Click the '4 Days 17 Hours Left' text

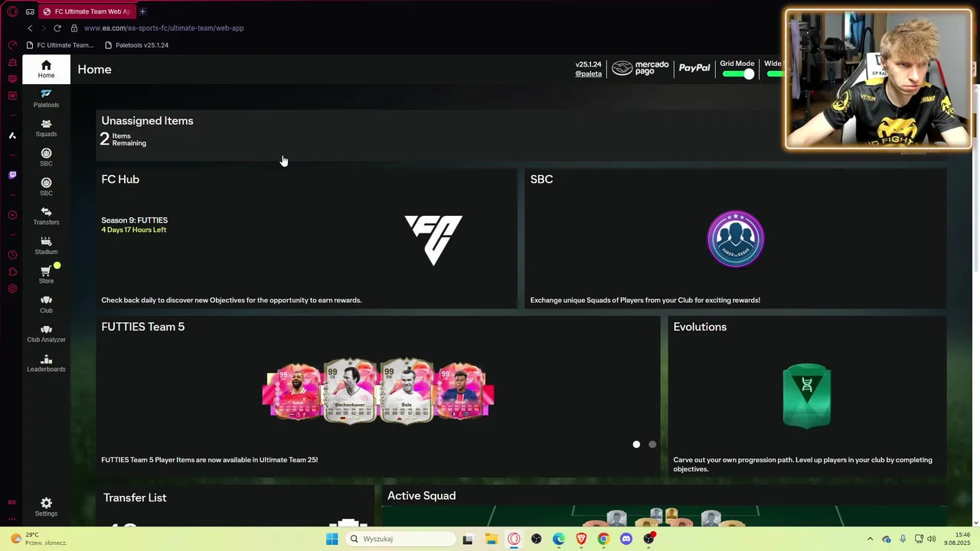coord(133,230)
